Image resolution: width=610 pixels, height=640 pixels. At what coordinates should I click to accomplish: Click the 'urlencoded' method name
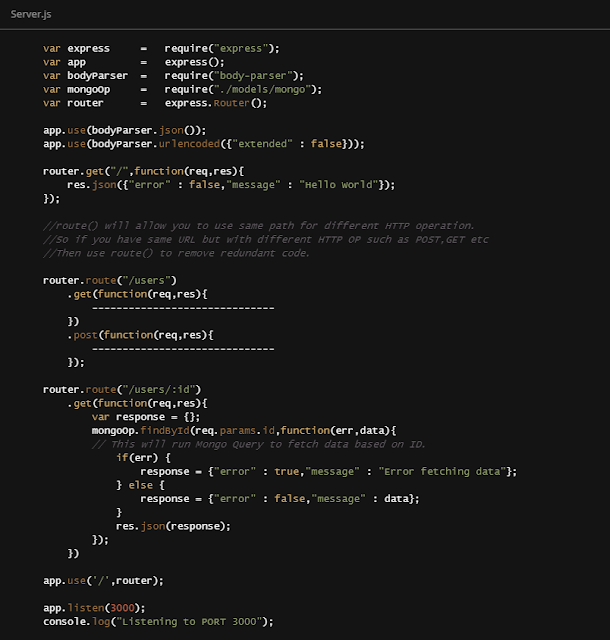[x=189, y=144]
